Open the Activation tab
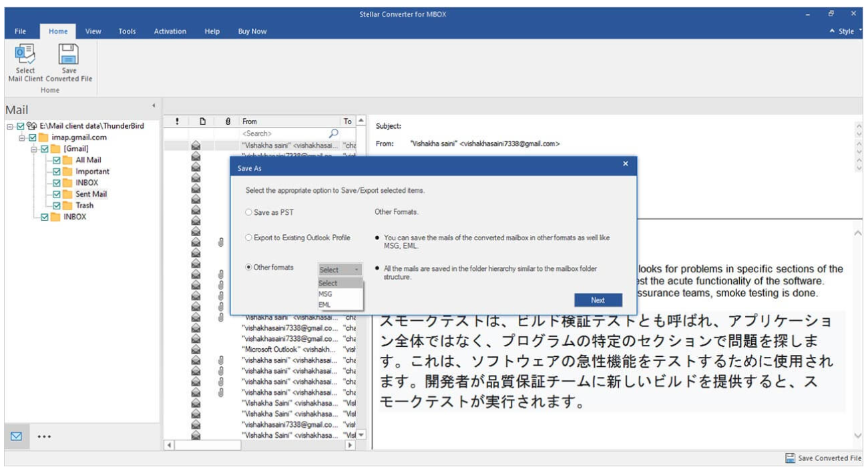Viewport: 868px width, 469px height. pos(170,31)
